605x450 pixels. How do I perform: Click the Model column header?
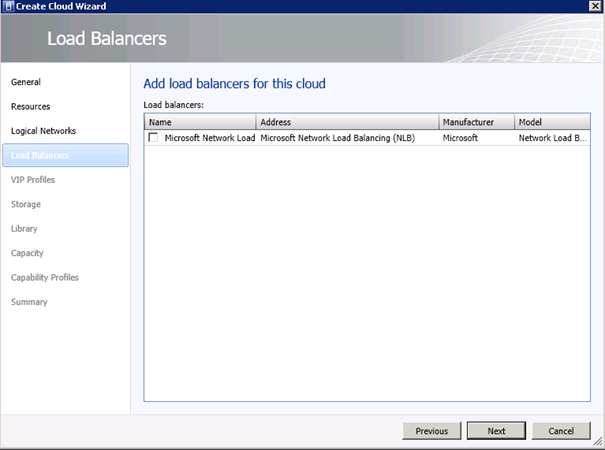(552, 122)
